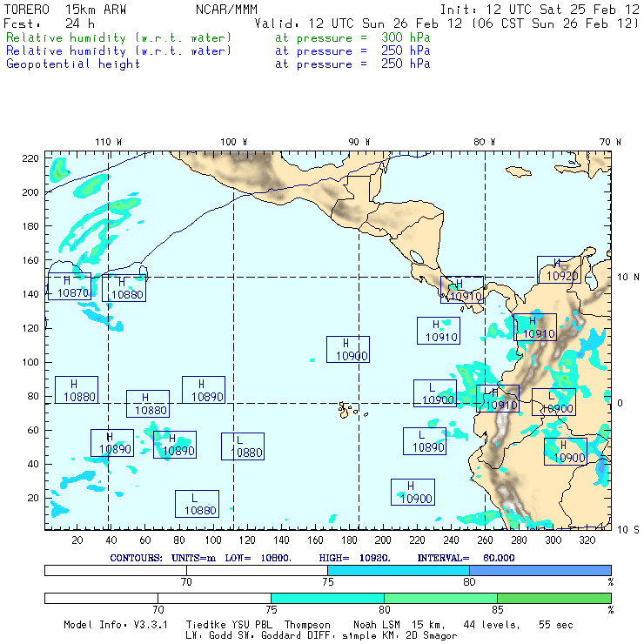This screenshot has width=644, height=644.
Task: Click the darkest green above-85% colorbar segment
Action: (554, 598)
